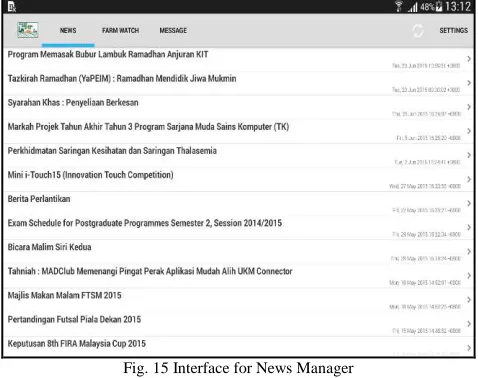Open 'Berita Perlantikan' news headline
Viewport: 478px width, 378px height.
coord(39,199)
